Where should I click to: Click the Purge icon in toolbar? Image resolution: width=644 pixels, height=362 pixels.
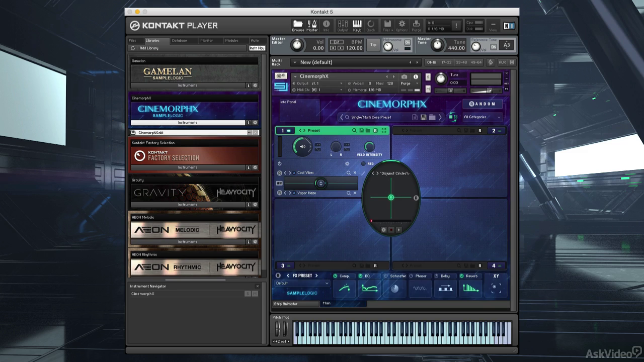click(416, 26)
